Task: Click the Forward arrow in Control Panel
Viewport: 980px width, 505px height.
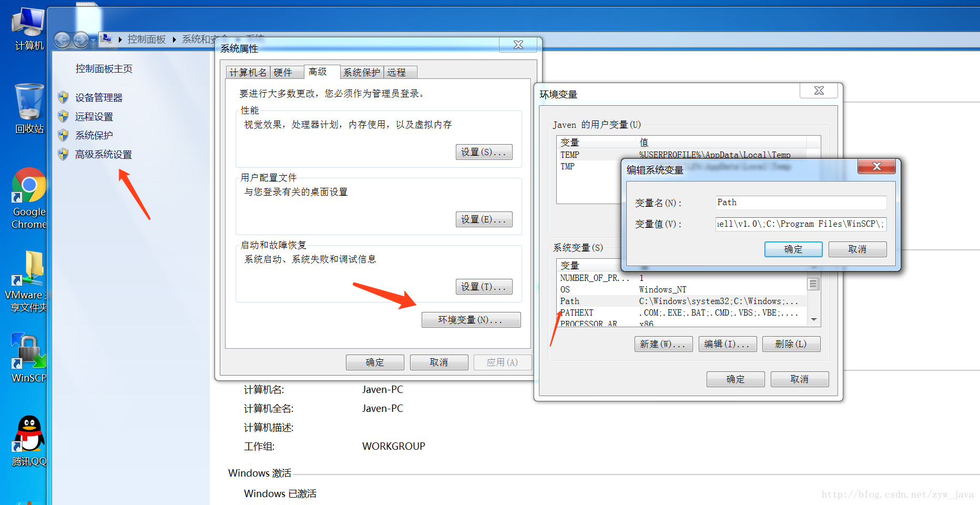Action: pos(80,39)
